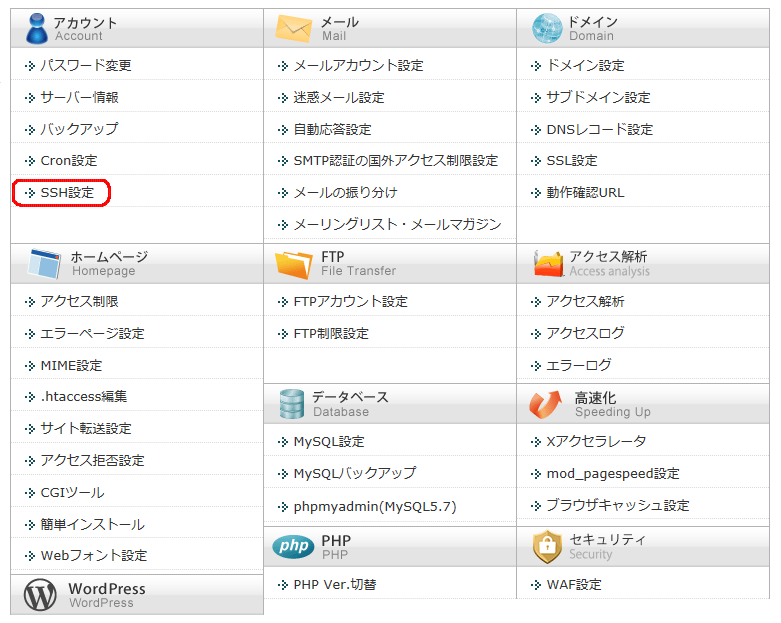Screen dimensions: 781x623
Task: Open メーリングリスト・メールマガジン link
Action: (397, 225)
